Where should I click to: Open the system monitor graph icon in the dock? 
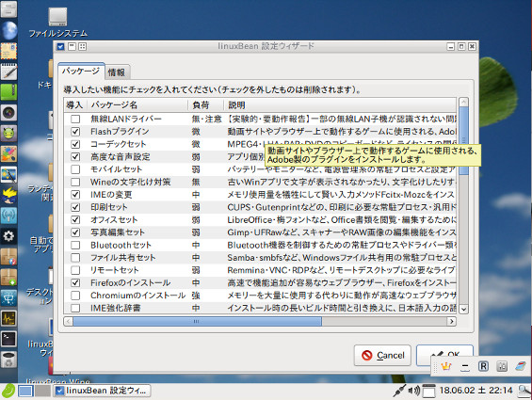point(8,318)
